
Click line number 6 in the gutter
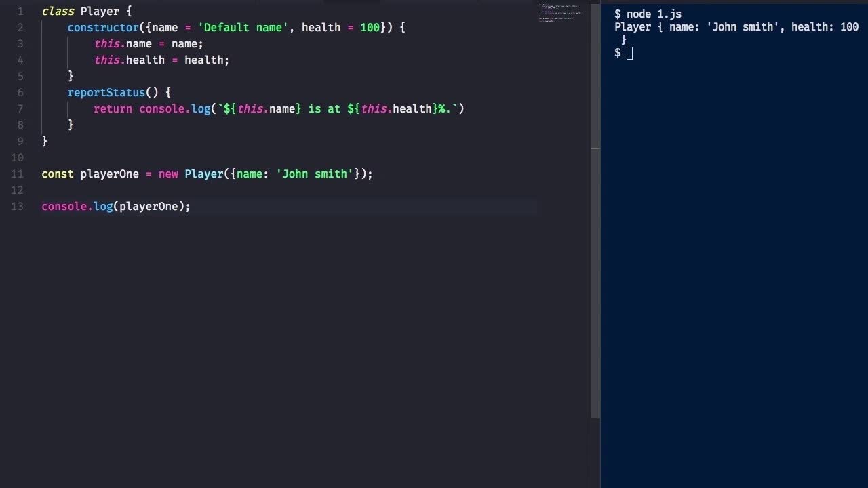click(20, 93)
